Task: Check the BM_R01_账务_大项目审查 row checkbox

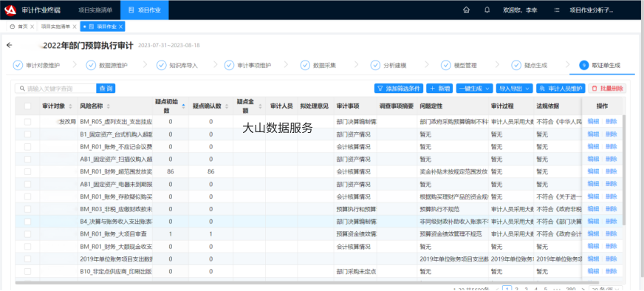Action: point(27,234)
